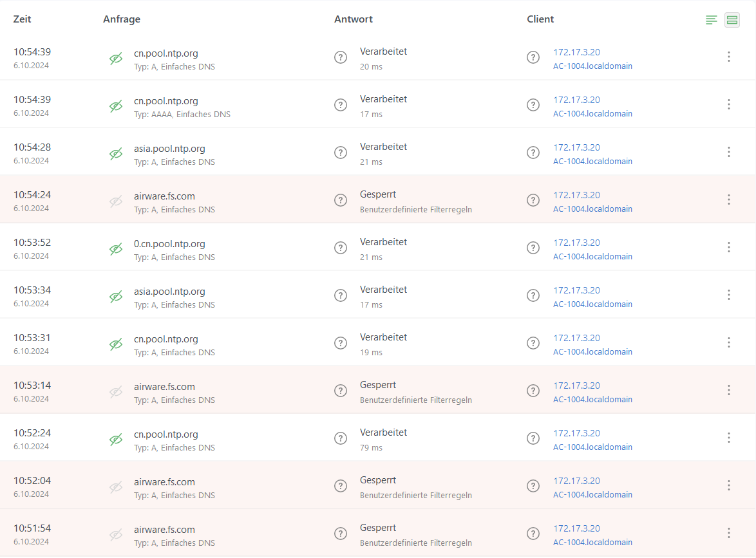Image resolution: width=756 pixels, height=558 pixels.
Task: Click response question mark in 10:53:14 blocked row
Action: (x=341, y=391)
